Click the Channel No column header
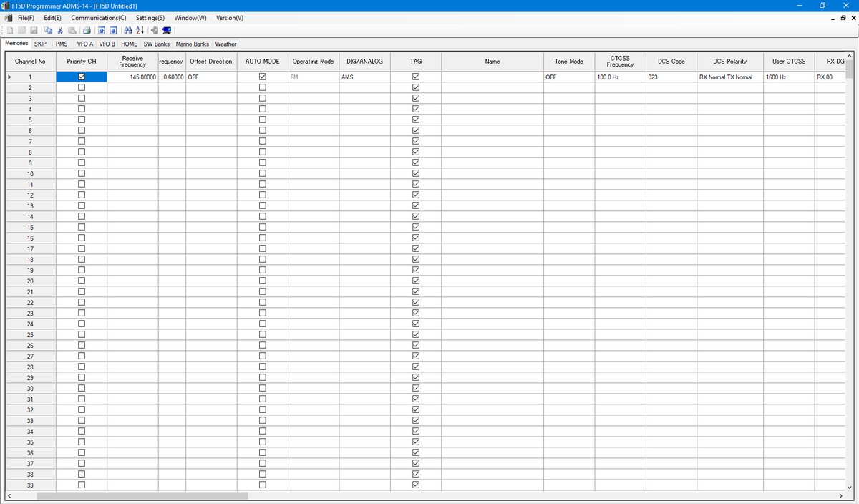This screenshot has height=504, width=859. [x=30, y=62]
